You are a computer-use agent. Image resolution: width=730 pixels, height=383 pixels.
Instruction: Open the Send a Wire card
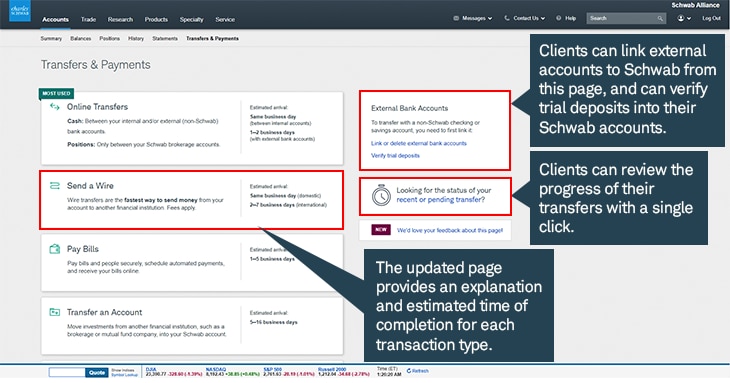pos(192,200)
